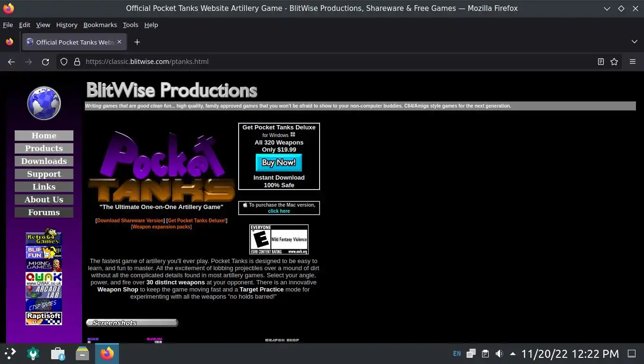Go to the Home page link
644x364 pixels.
click(44, 136)
